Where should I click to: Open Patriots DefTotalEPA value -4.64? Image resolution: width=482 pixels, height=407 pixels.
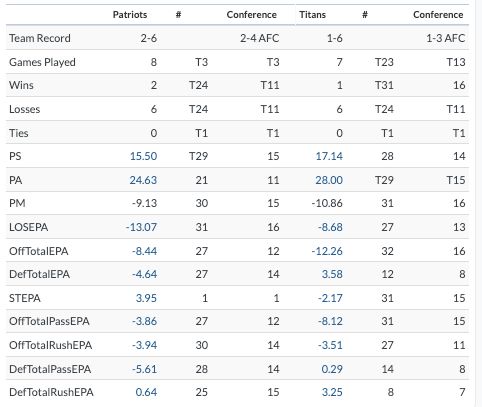click(x=144, y=274)
